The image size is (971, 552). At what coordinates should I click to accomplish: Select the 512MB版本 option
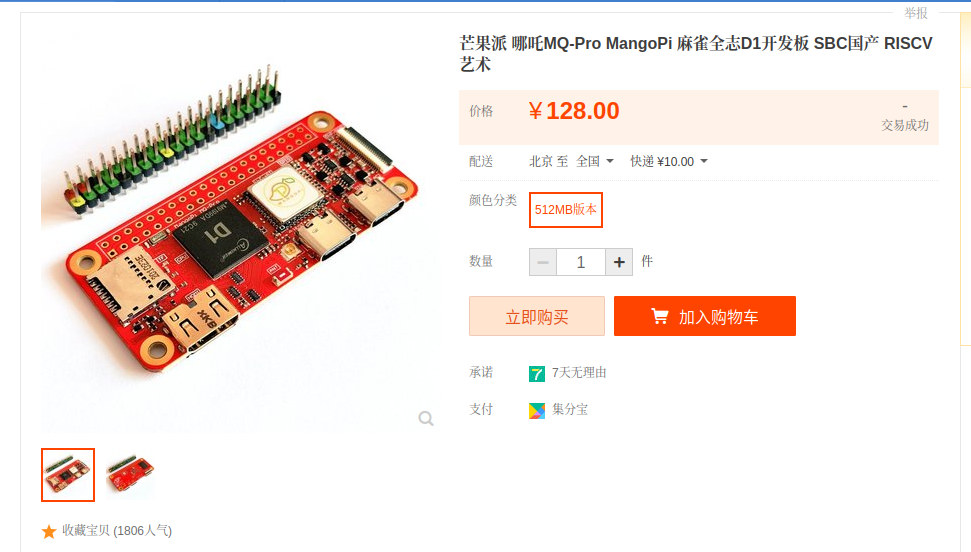565,210
